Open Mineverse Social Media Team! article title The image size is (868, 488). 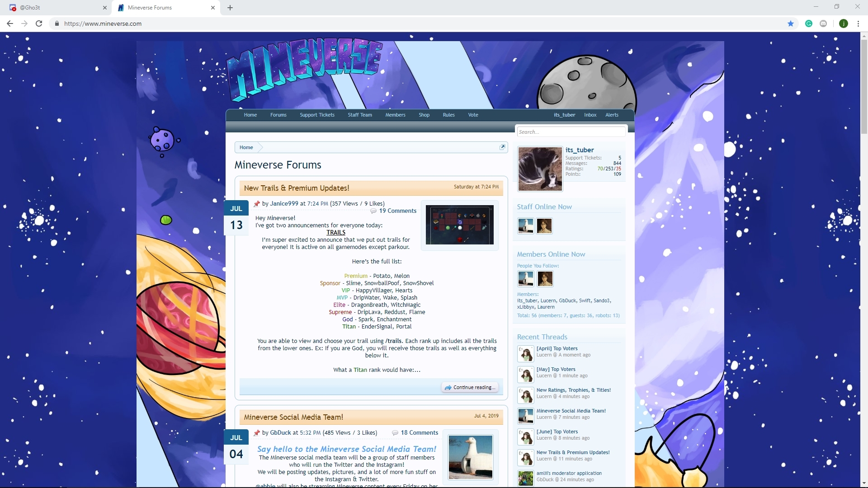pos(293,417)
